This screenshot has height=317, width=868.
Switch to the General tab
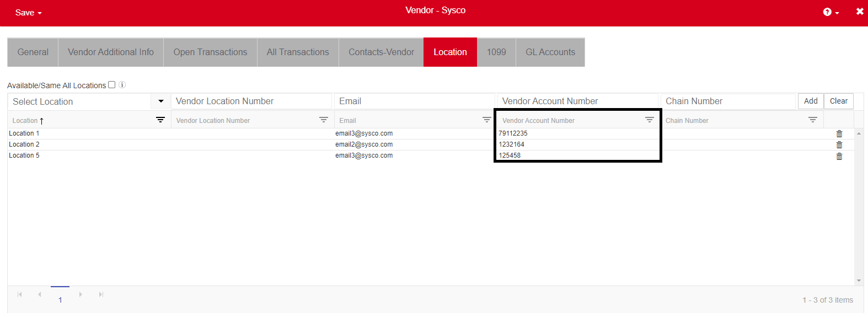[x=33, y=52]
